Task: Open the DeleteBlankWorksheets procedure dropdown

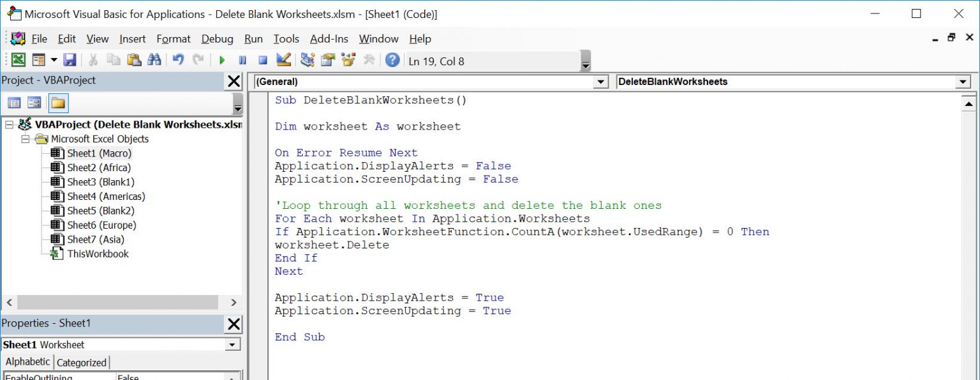Action: click(x=964, y=82)
